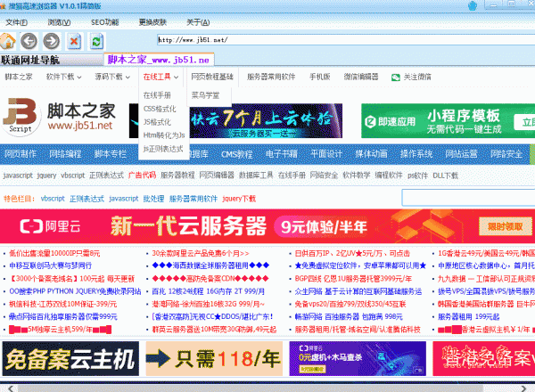Open the 免备案云主机 banner image
Screen dimensions: 535x392
click(70, 359)
